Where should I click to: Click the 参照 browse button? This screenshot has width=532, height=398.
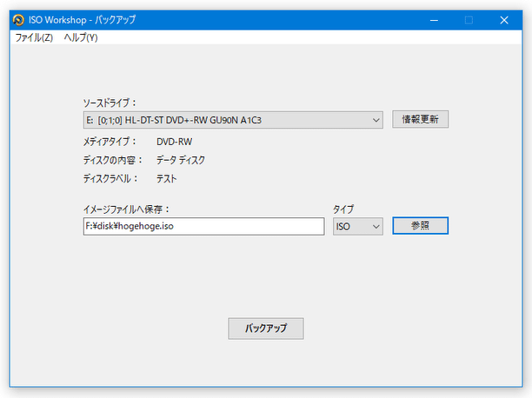[420, 226]
